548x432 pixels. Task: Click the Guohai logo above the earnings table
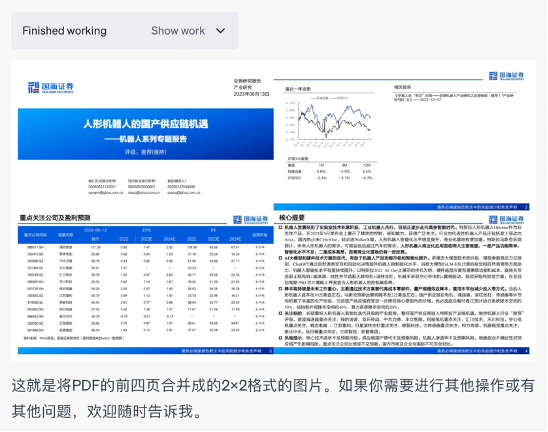(251, 219)
